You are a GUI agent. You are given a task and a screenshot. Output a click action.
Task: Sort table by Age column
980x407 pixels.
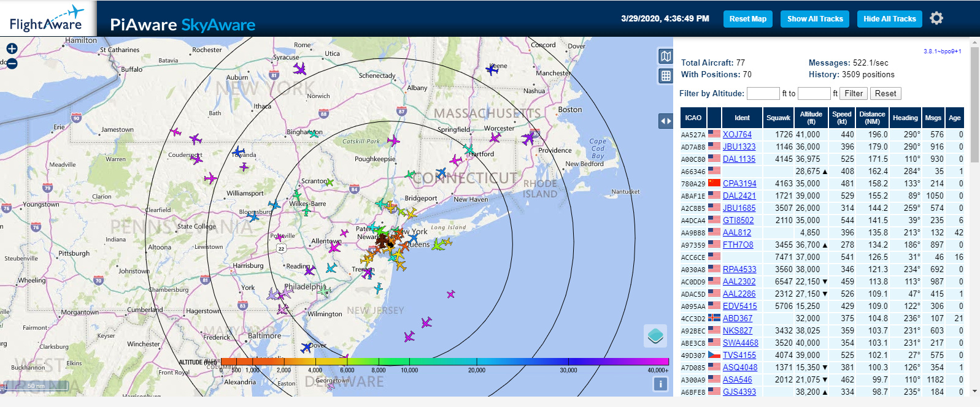(x=955, y=118)
